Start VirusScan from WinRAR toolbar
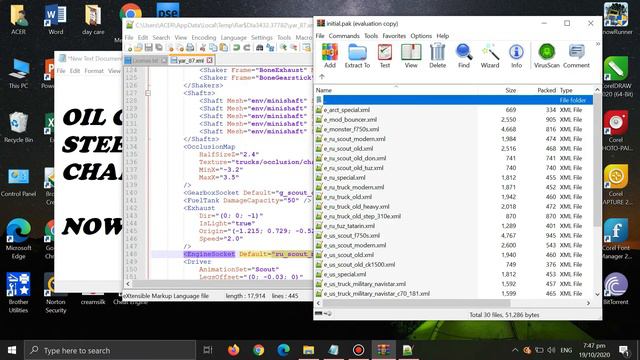The image size is (640, 360). click(x=547, y=56)
